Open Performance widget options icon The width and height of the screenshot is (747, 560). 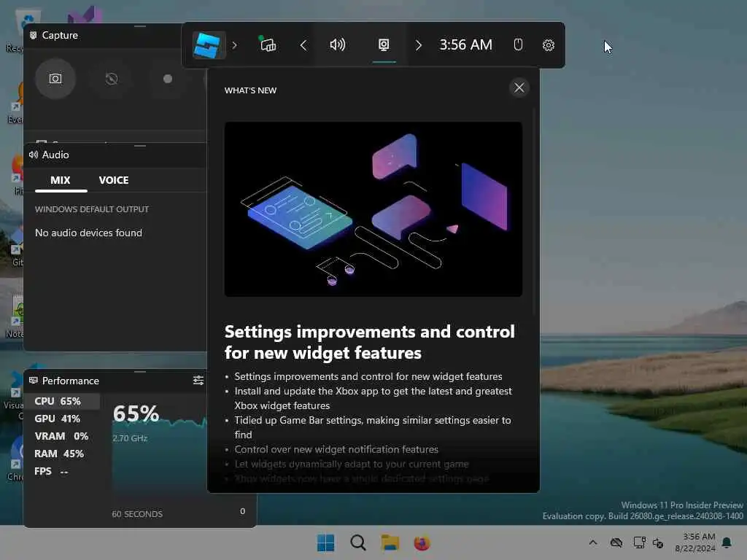pos(198,380)
